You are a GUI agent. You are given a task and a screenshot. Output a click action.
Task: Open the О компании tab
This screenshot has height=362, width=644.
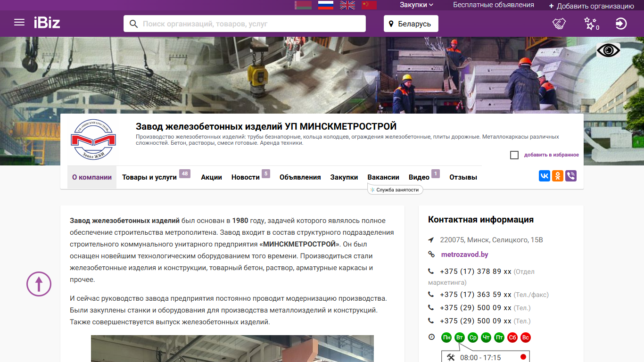pyautogui.click(x=92, y=177)
